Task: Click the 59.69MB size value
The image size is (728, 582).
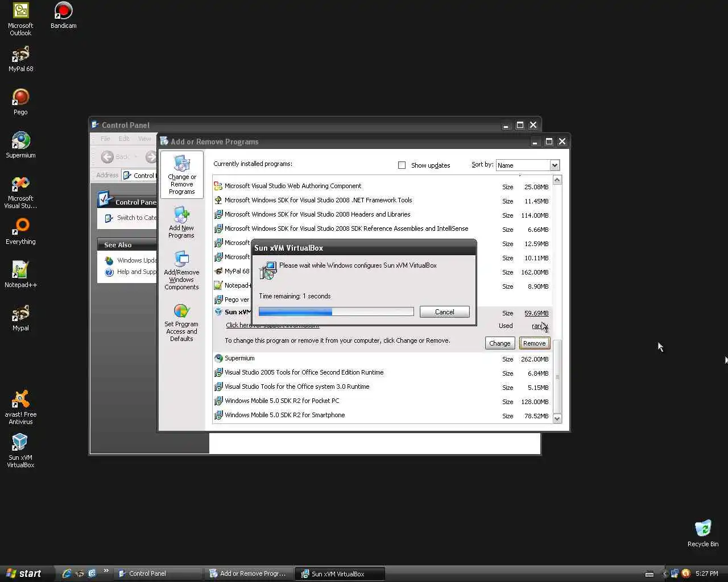Action: 536,313
